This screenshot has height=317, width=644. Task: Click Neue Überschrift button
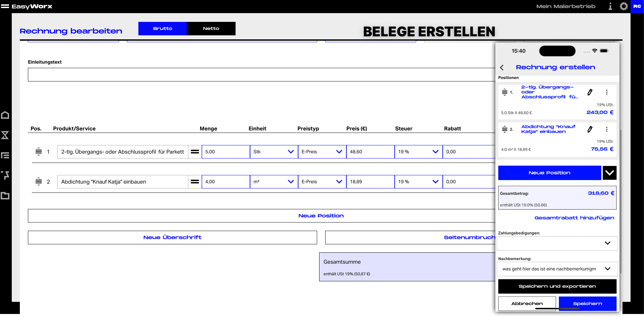coord(173,238)
